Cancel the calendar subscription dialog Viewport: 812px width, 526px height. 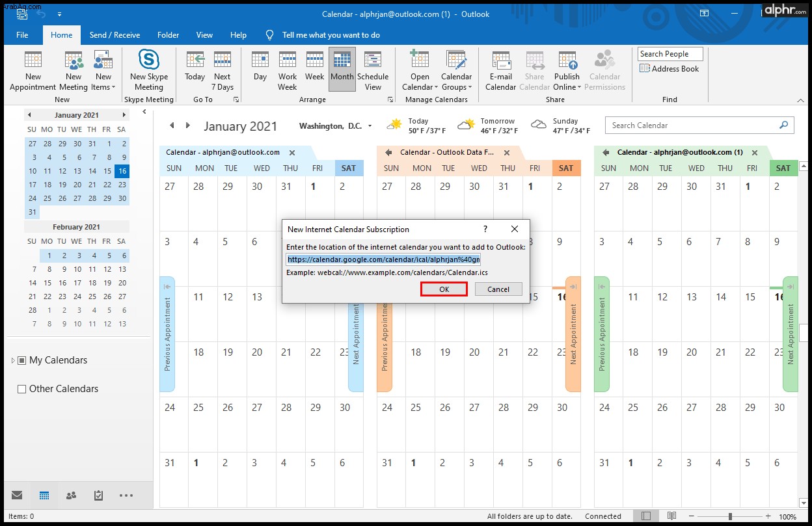(x=498, y=289)
